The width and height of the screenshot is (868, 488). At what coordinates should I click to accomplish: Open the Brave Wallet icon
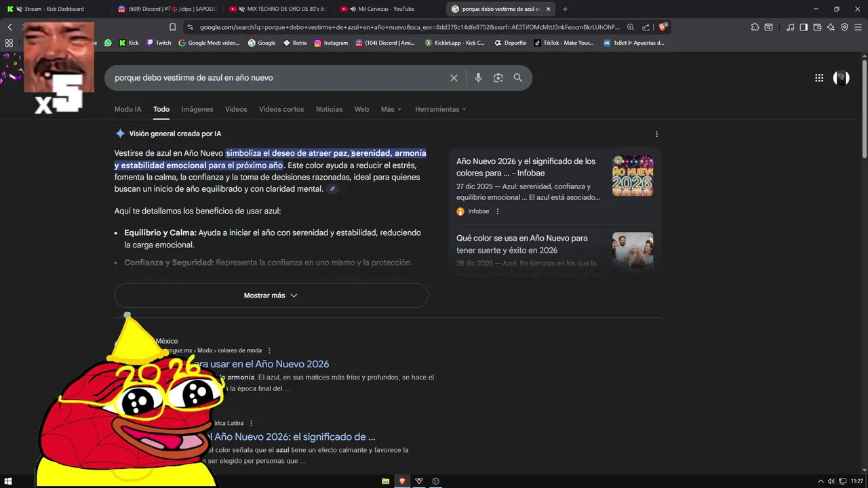point(817,27)
